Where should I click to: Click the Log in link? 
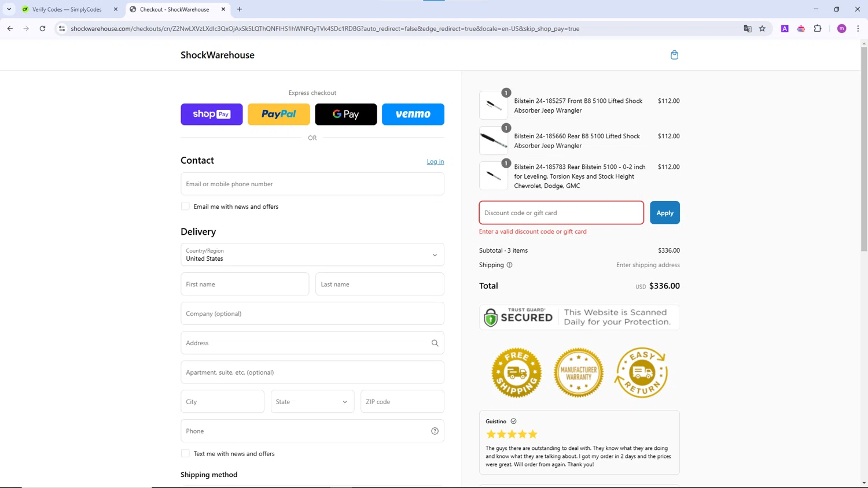pyautogui.click(x=435, y=161)
